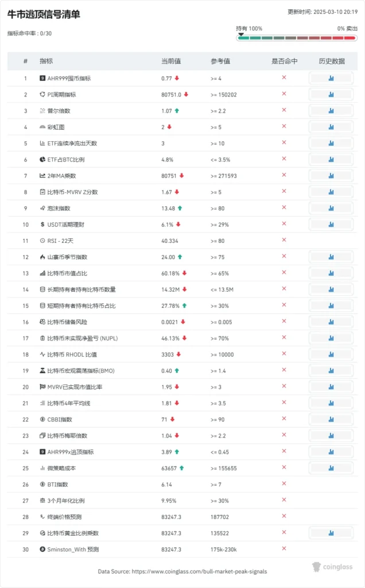This screenshot has height=588, width=365.
Task: Open history chart for BMO indicator
Action: [x=331, y=371]
